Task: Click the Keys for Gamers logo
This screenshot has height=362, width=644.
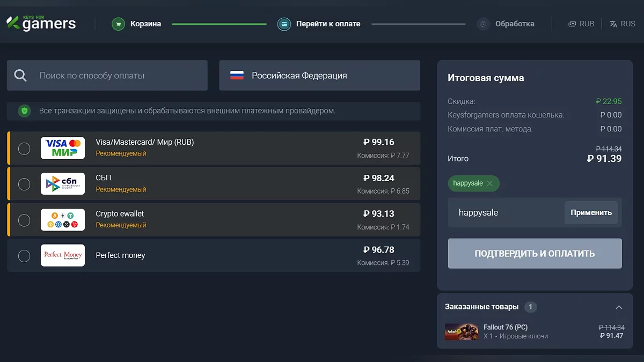Action: [41, 23]
